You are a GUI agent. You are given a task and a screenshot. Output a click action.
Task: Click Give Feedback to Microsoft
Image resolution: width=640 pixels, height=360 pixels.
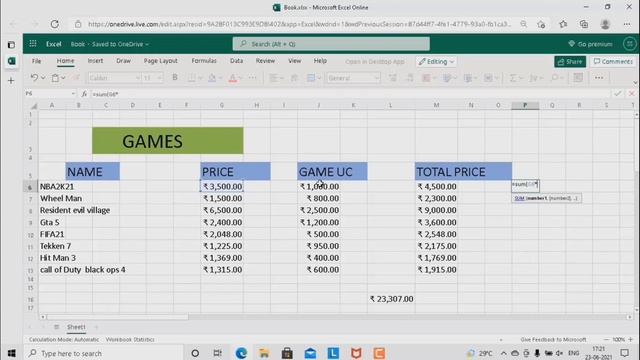click(553, 340)
